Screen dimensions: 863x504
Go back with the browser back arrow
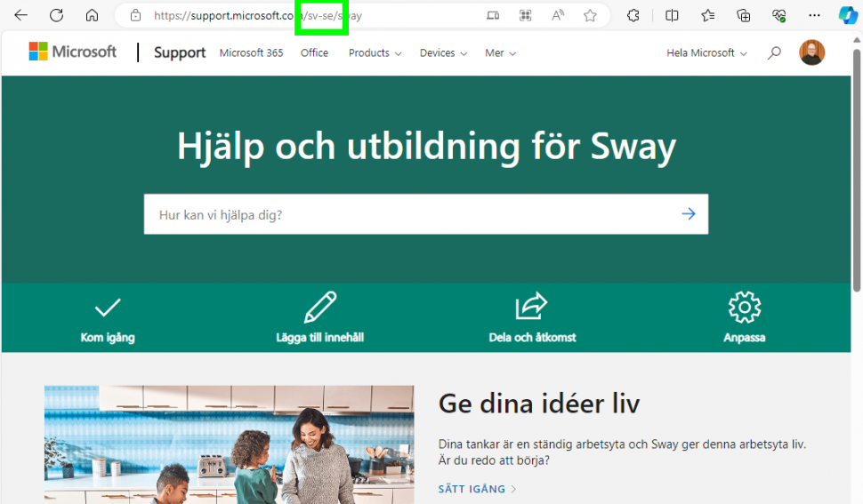pyautogui.click(x=21, y=15)
